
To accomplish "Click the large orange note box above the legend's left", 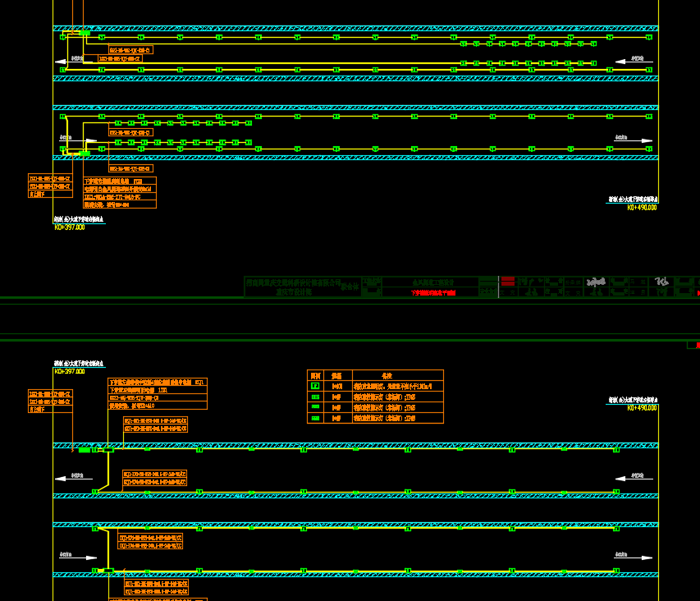I will [158, 393].
